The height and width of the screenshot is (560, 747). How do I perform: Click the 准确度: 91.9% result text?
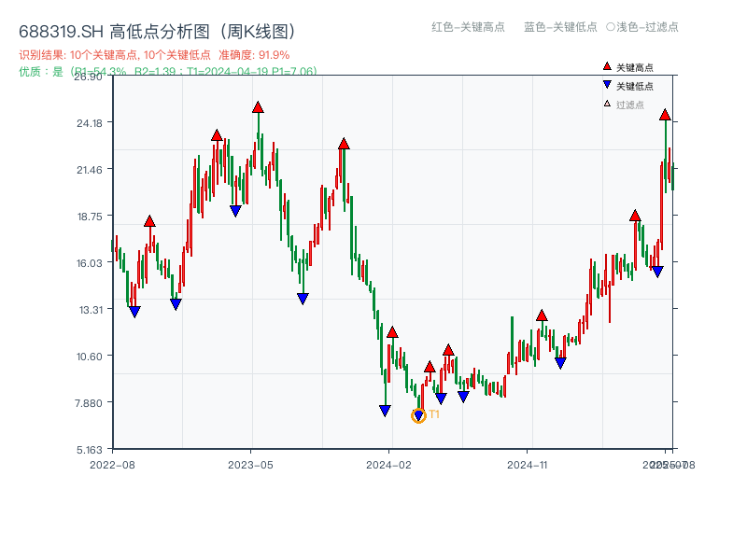(251, 54)
